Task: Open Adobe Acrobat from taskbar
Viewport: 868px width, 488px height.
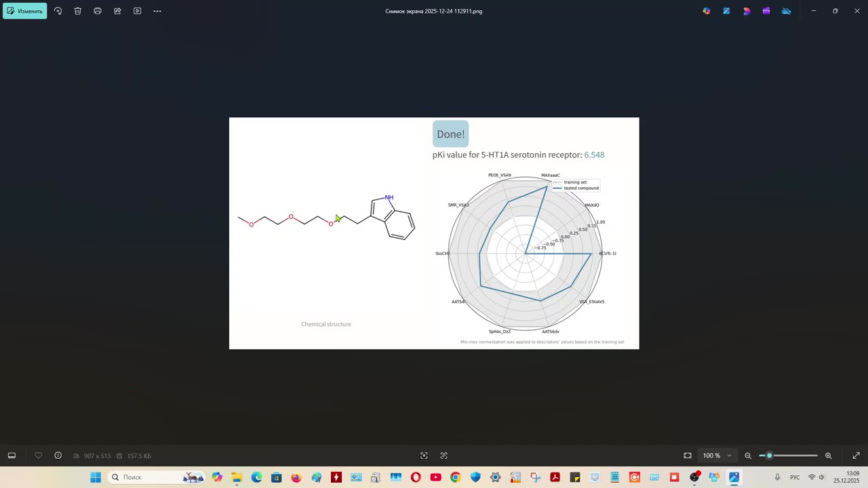Action: coord(555,477)
